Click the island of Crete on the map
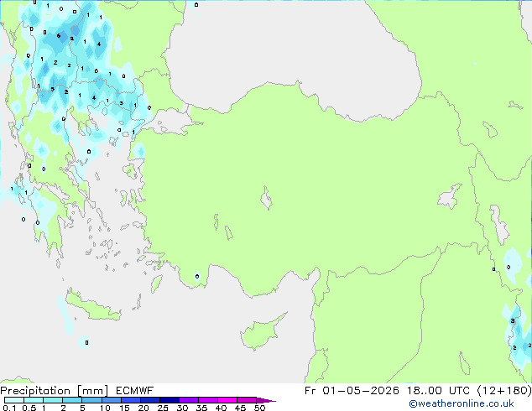The height and width of the screenshot is (411, 532). tap(93, 306)
